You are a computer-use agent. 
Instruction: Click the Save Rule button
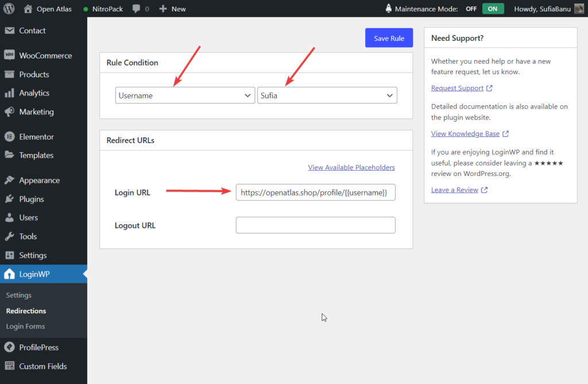tap(389, 38)
